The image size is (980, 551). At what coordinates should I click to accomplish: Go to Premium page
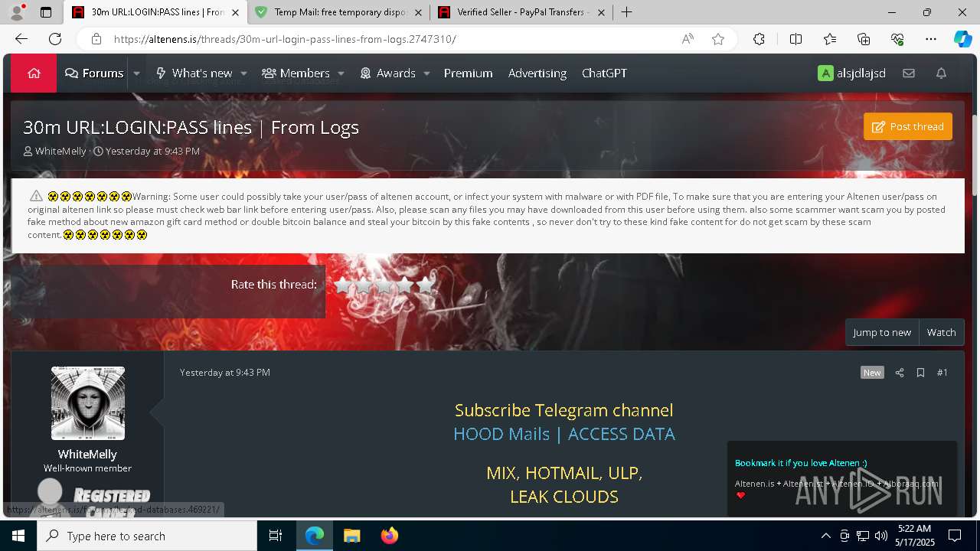(468, 73)
